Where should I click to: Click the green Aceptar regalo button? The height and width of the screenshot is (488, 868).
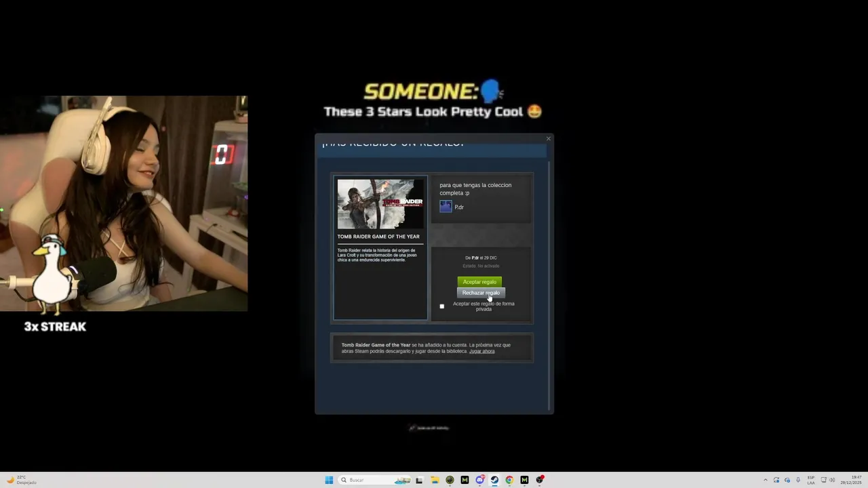coord(479,282)
